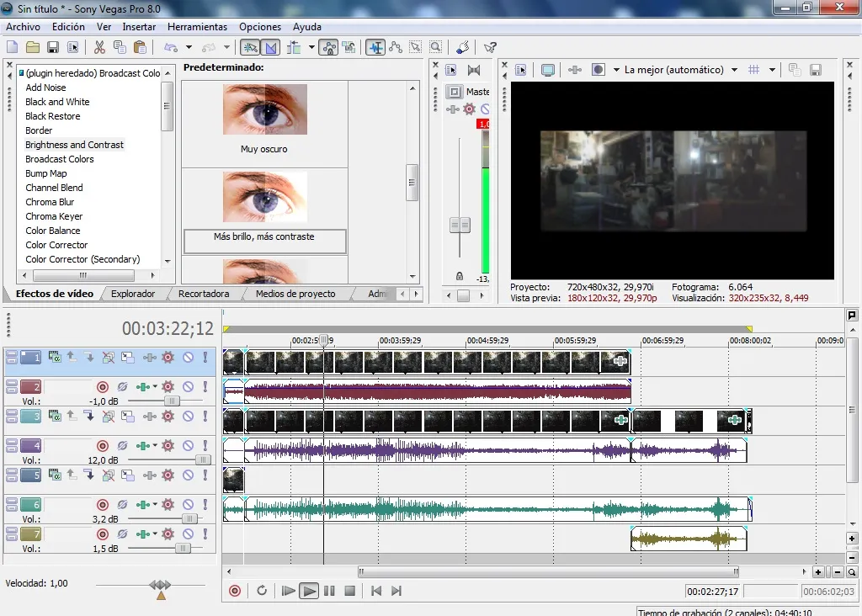Click external monitor icon in preview window
Viewport: 862px width, 616px height.
[548, 70]
